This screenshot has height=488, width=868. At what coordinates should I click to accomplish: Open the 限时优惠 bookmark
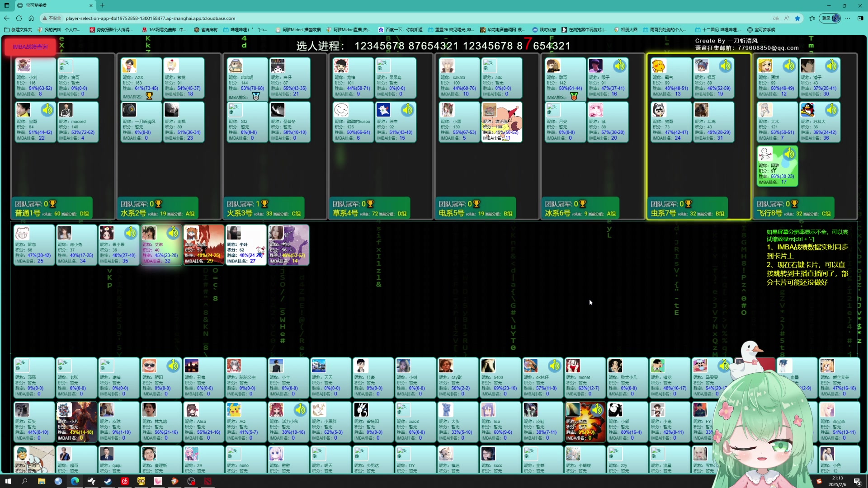[544, 30]
